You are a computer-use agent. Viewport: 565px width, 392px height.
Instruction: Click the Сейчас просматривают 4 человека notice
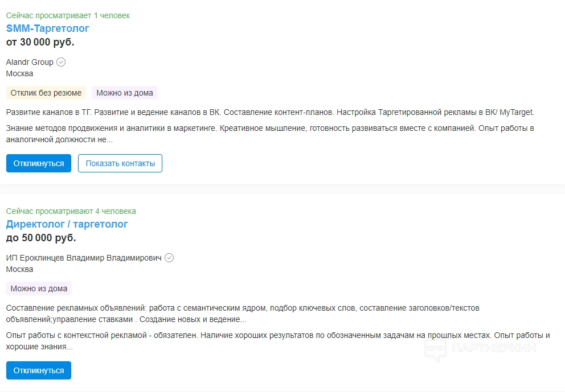point(71,211)
